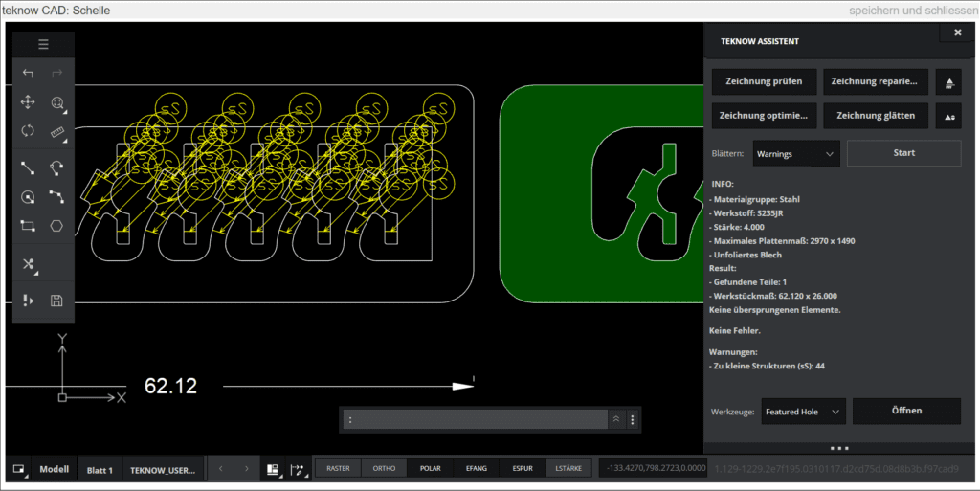This screenshot has width=980, height=491.
Task: Select the Rectangle drawing tool
Action: [x=28, y=226]
